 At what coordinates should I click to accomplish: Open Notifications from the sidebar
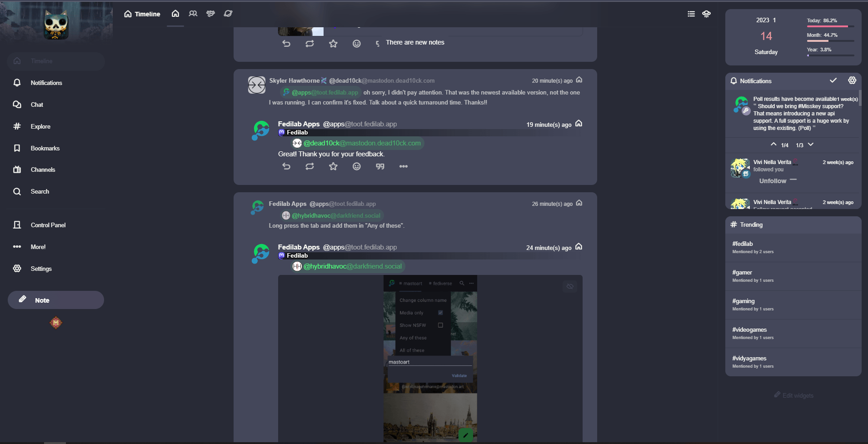46,82
